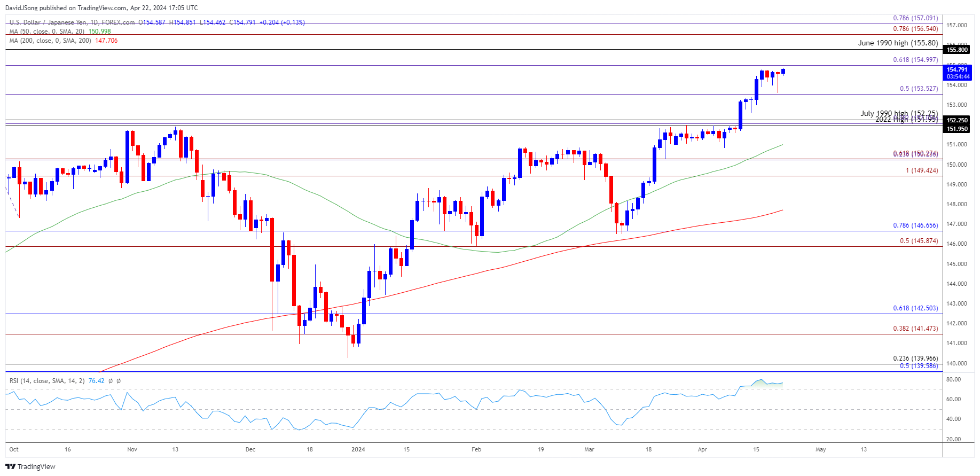Click the 0.5 (153.527) Fibonacci label
The width and height of the screenshot is (980, 476).
pyautogui.click(x=919, y=89)
